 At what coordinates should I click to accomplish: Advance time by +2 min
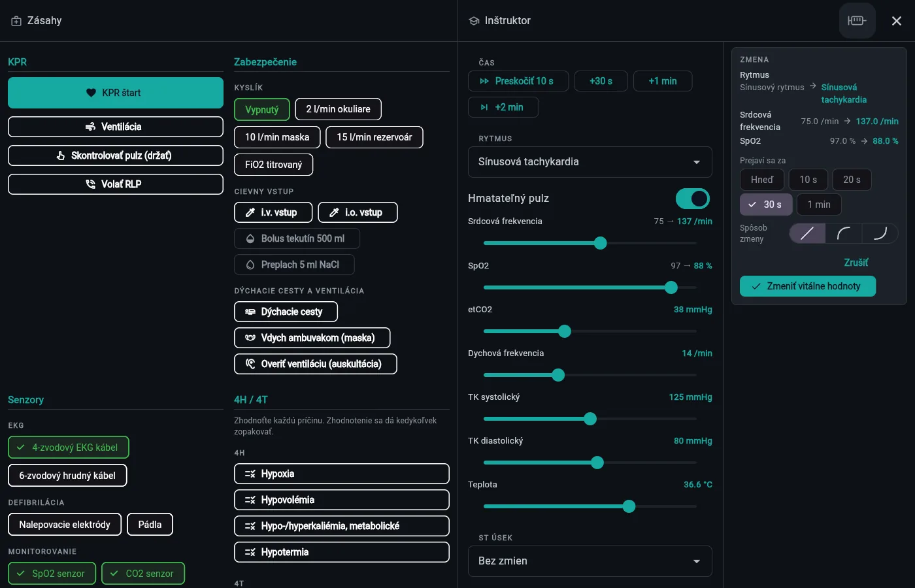click(503, 107)
